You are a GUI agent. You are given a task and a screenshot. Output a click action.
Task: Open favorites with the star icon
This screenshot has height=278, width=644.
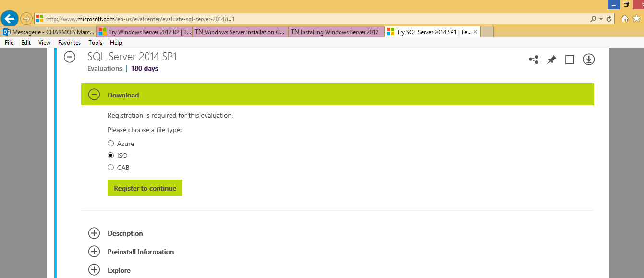click(x=637, y=19)
